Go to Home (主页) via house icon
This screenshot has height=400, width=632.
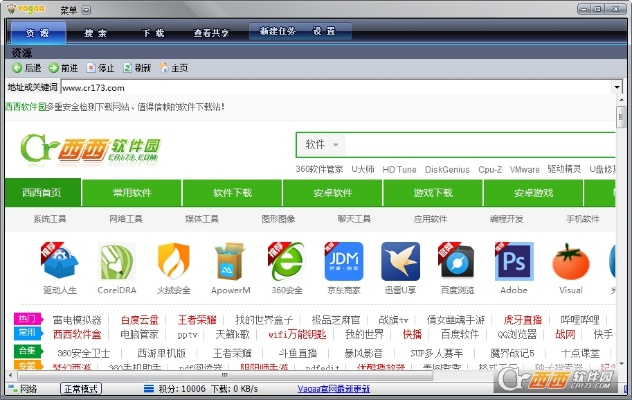164,68
